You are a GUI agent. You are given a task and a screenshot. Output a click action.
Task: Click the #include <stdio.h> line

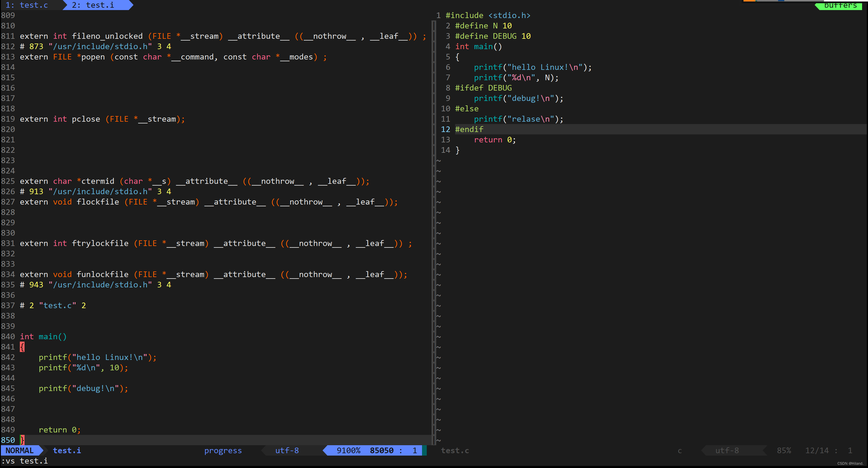(488, 15)
